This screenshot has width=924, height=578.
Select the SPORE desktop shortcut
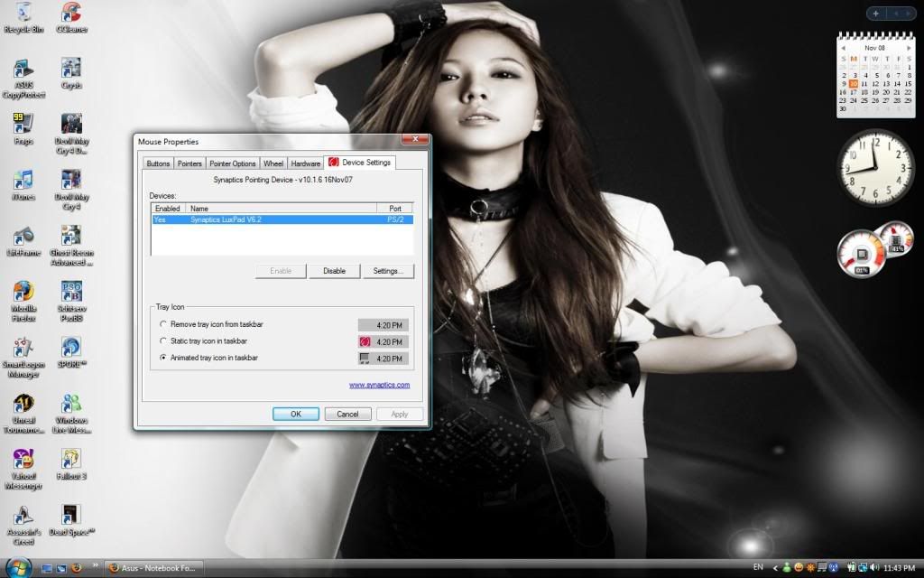71,352
